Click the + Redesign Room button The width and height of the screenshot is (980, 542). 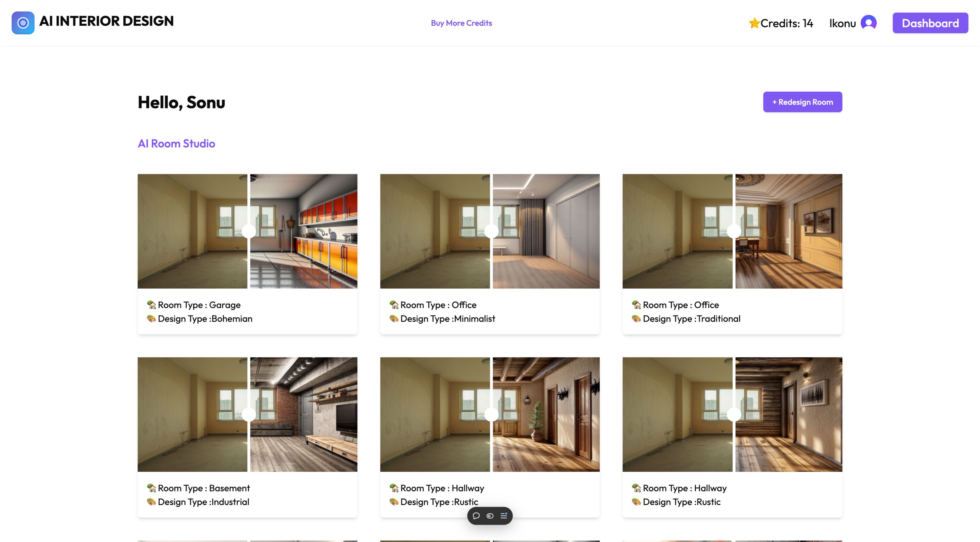coord(802,102)
